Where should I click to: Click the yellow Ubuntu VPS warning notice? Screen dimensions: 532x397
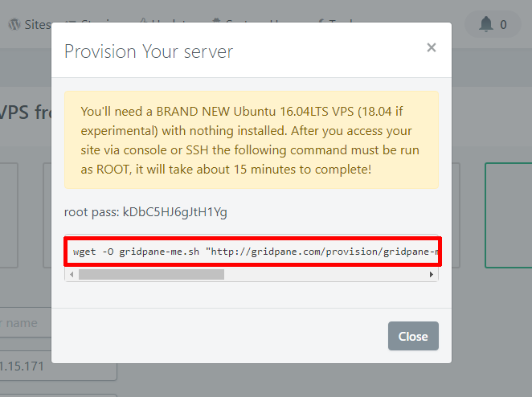coord(252,140)
